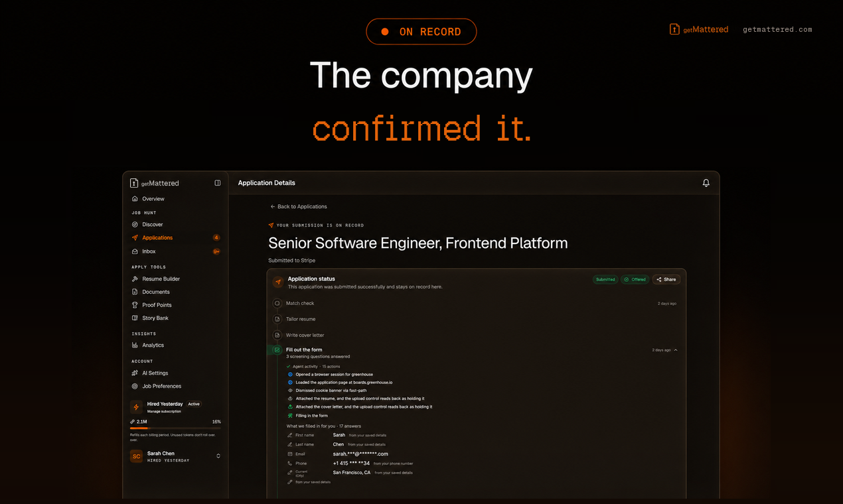Open AI Settings via its sparkle icon
843x504 pixels.
(135, 373)
